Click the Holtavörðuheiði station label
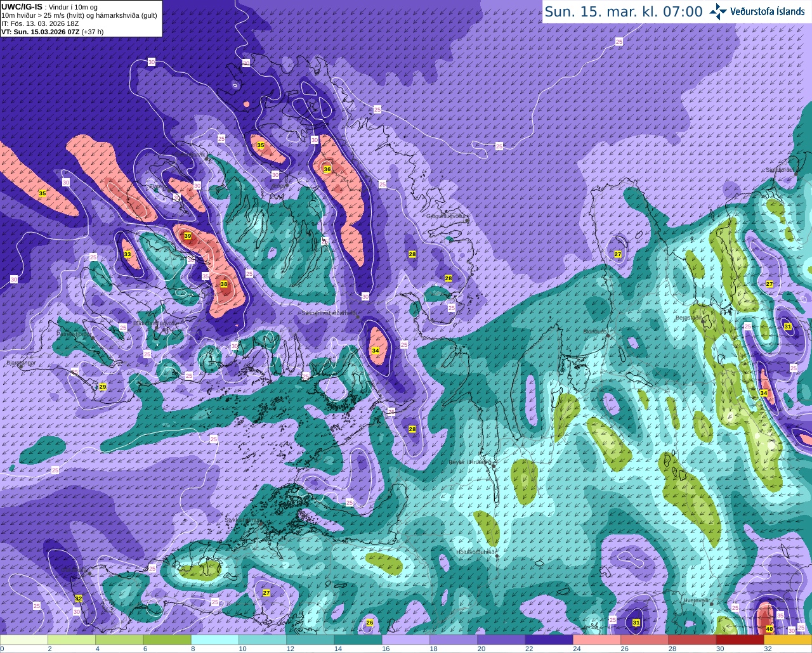812x653 pixels. [476, 552]
